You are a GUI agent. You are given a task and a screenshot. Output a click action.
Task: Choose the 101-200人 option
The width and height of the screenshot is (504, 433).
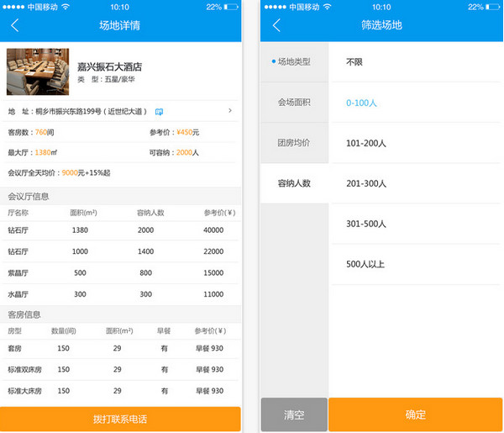coord(417,143)
